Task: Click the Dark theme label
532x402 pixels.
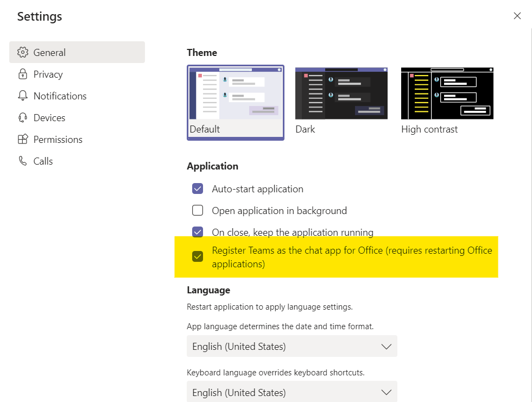Action: pos(305,129)
